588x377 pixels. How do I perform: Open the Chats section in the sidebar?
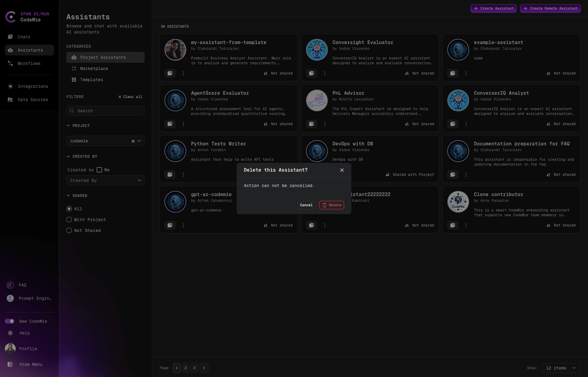(x=24, y=37)
